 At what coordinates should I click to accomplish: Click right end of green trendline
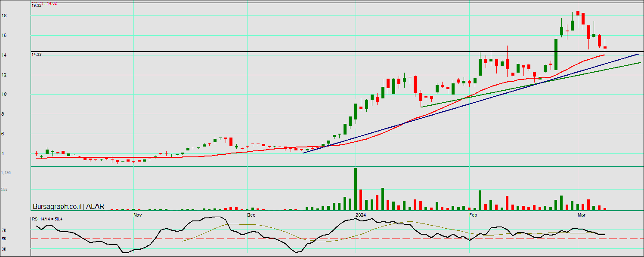point(640,63)
